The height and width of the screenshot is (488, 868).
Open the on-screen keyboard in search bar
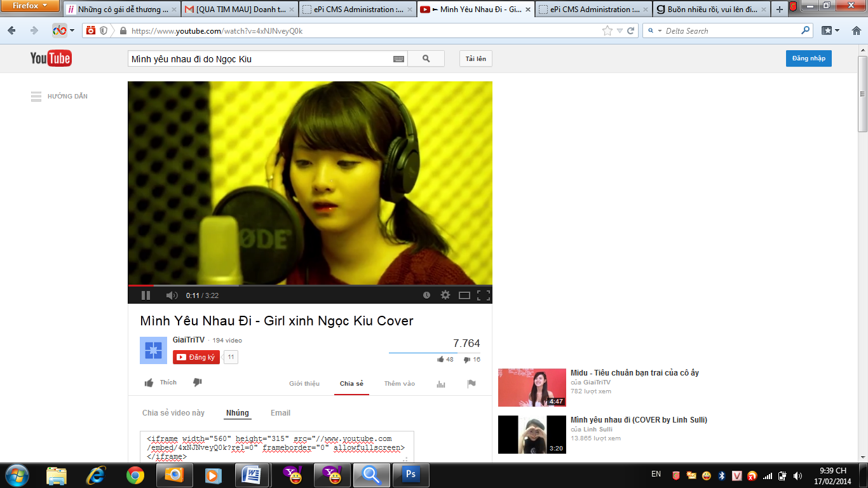pos(397,58)
